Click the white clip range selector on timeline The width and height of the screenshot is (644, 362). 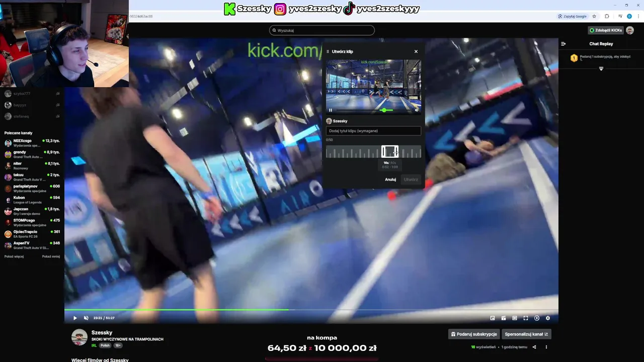pyautogui.click(x=390, y=151)
